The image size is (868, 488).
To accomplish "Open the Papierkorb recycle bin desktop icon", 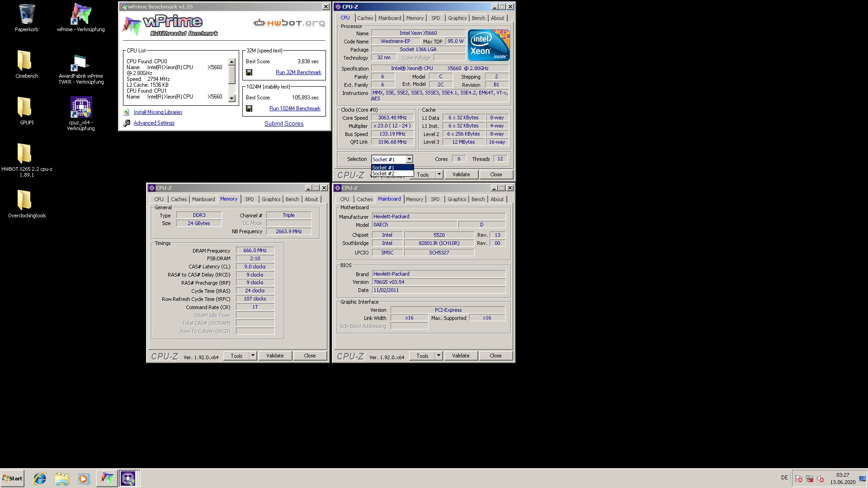I will pyautogui.click(x=26, y=18).
